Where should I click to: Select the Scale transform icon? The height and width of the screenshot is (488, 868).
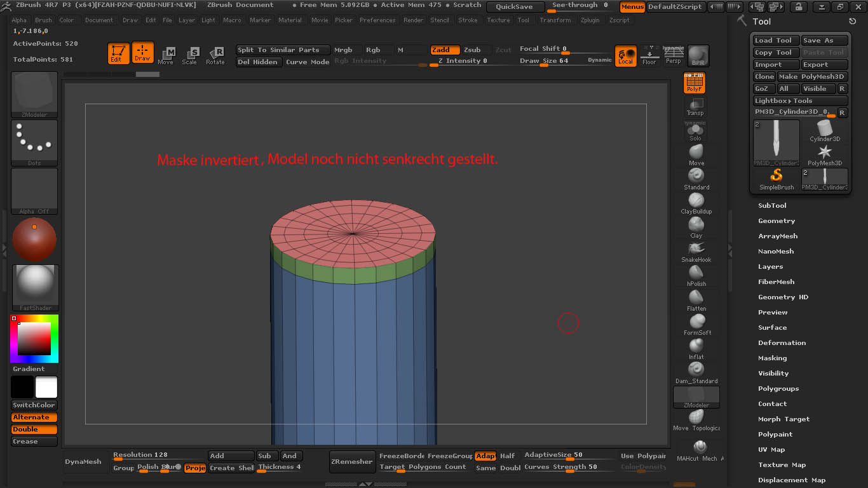pos(190,55)
